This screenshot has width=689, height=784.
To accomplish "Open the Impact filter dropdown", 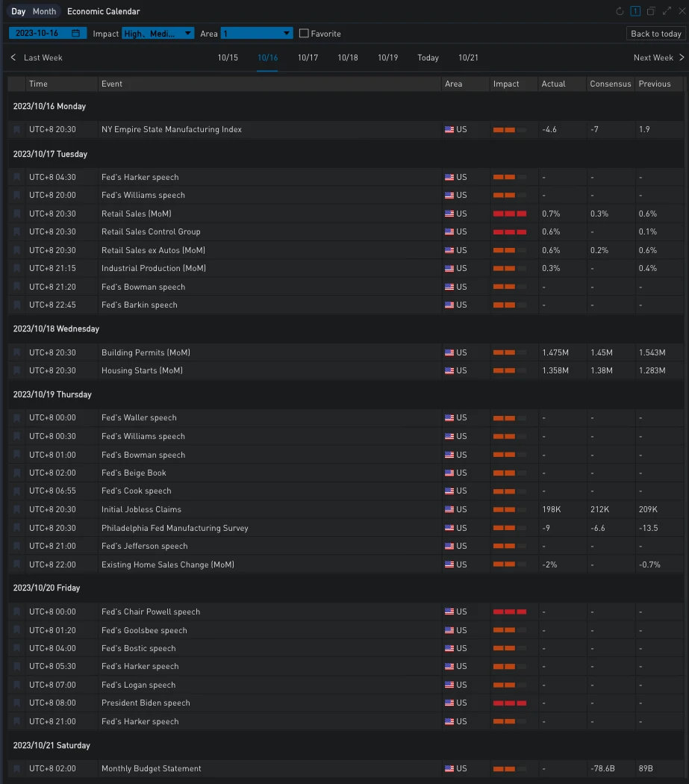I will coord(158,34).
